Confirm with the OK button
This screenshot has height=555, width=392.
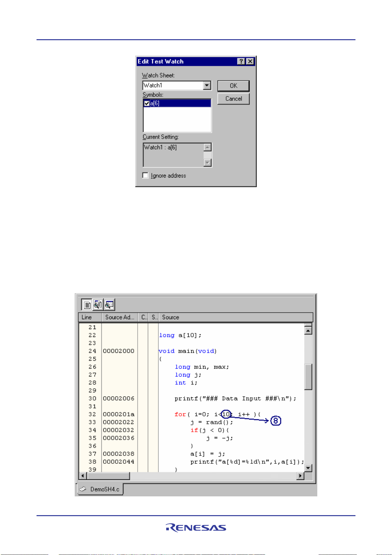point(233,86)
